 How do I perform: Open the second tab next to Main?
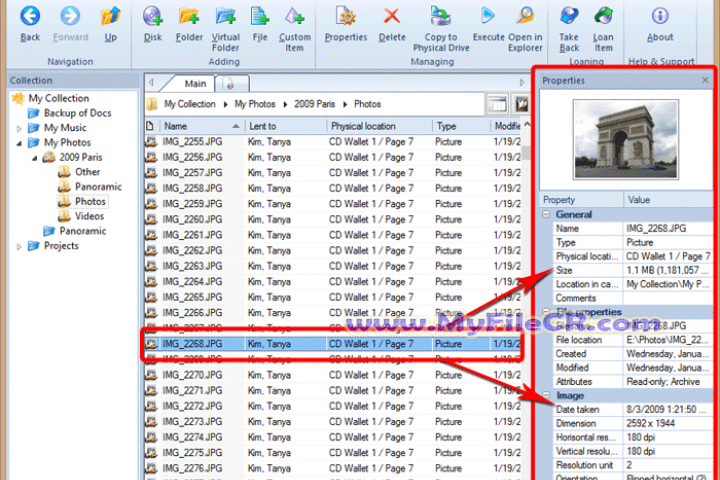232,84
